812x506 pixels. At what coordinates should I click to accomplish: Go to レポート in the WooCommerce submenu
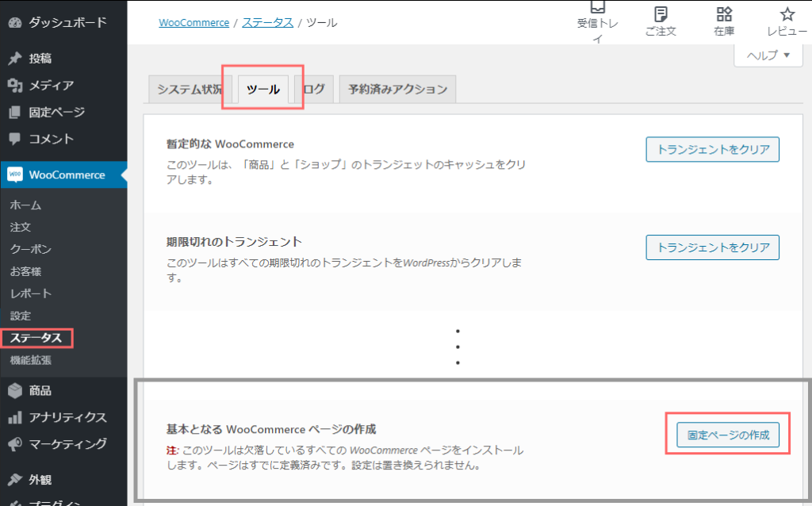click(x=31, y=293)
